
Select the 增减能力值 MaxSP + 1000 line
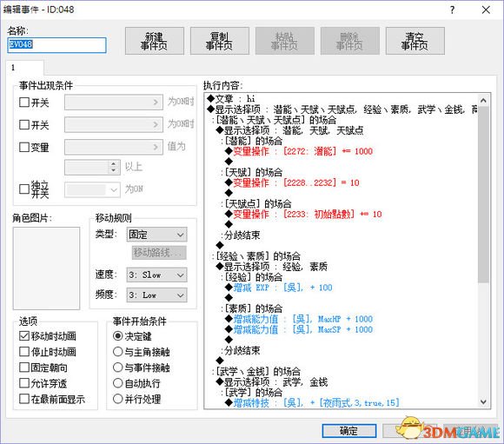299,329
